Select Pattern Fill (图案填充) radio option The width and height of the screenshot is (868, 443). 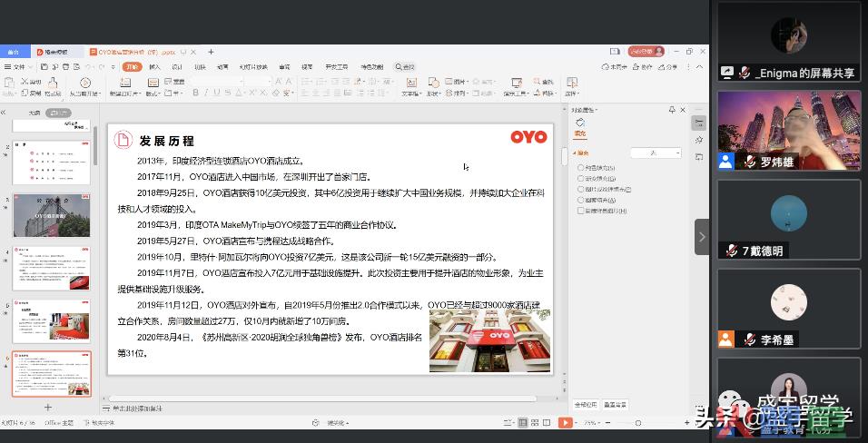point(580,200)
